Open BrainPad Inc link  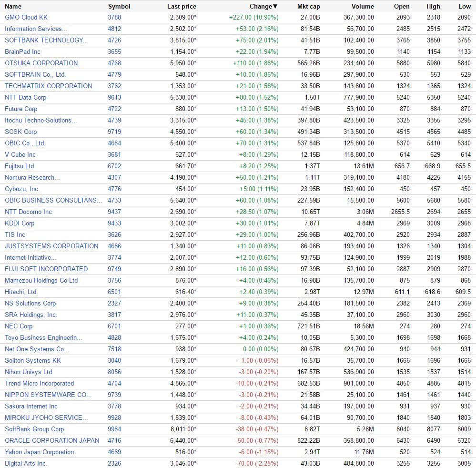22,51
